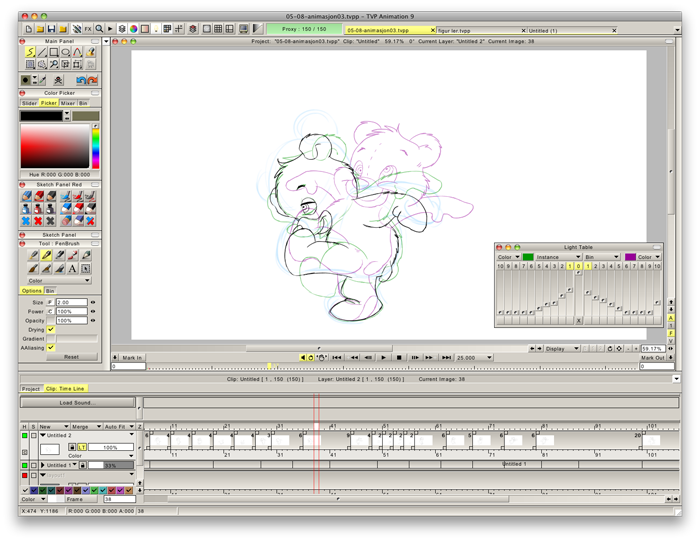Image resolution: width=700 pixels, height=541 pixels.
Task: Switch to the figur ler.tvpp project tab
Action: point(481,30)
